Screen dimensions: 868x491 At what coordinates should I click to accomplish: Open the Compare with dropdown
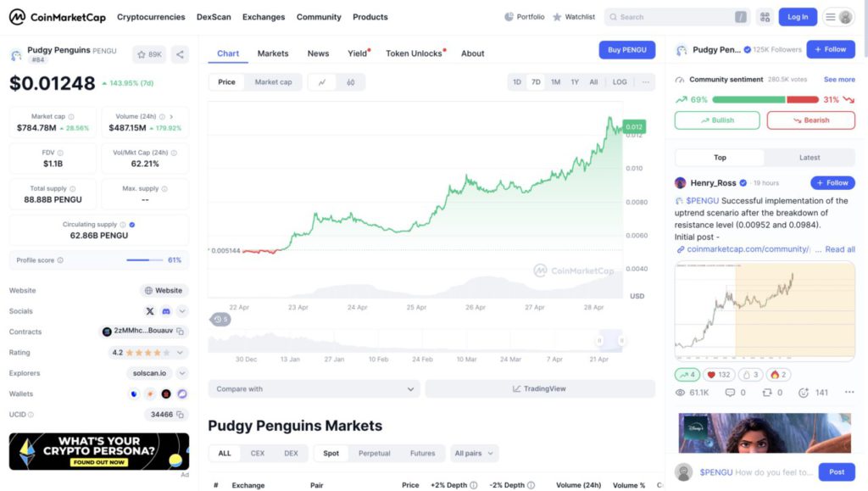pos(314,389)
